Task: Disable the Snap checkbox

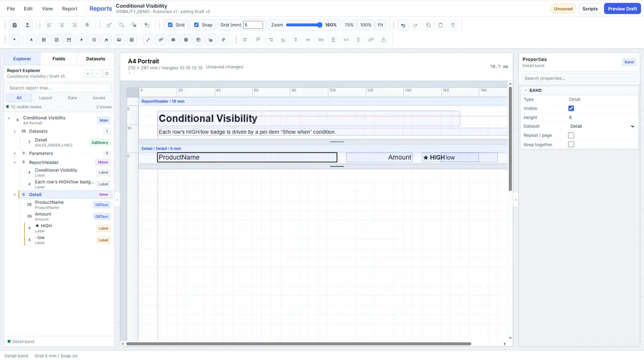Action: click(196, 25)
